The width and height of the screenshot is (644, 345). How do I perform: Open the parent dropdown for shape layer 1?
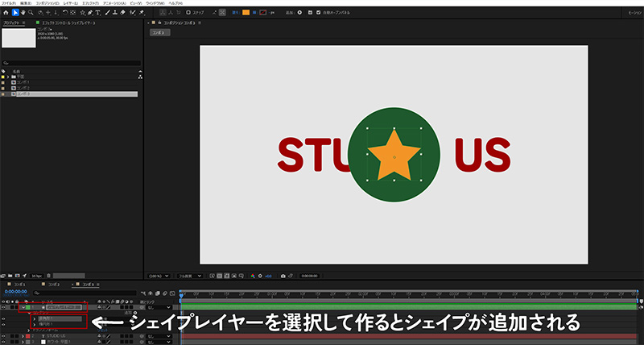[x=159, y=307]
